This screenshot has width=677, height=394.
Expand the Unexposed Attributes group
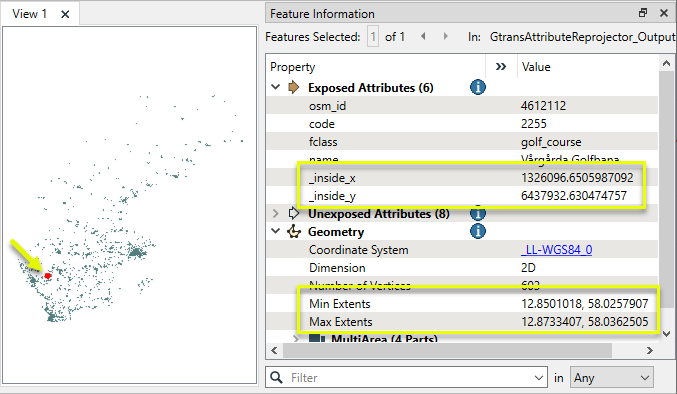275,213
